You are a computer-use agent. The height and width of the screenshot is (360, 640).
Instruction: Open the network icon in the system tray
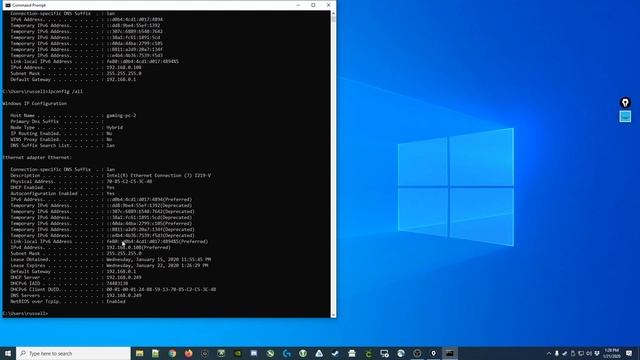pyautogui.click(x=581, y=353)
